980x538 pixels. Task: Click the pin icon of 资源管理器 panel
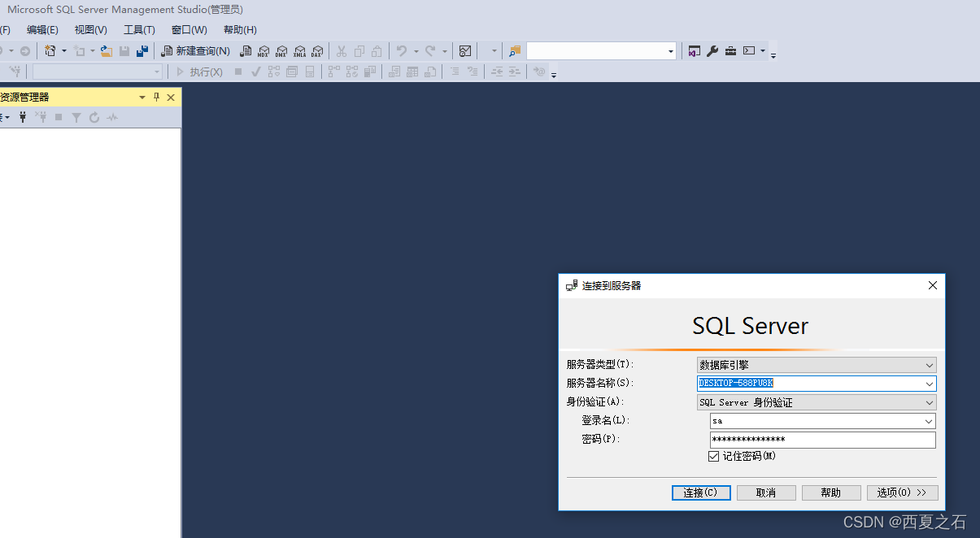click(157, 97)
